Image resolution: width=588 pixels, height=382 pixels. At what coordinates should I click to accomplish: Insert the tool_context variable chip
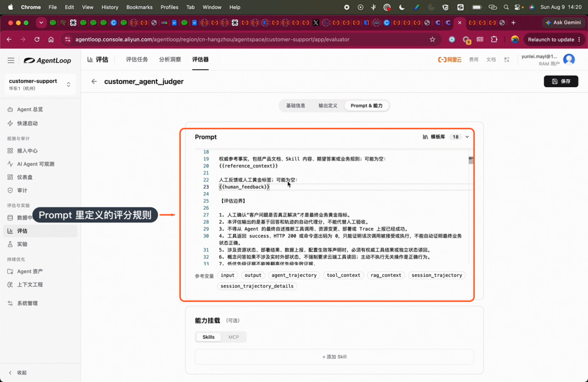pos(344,275)
